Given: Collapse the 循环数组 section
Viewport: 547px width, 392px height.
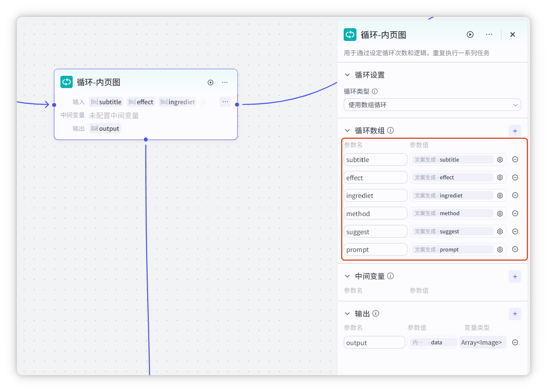Looking at the screenshot, I should (x=347, y=131).
